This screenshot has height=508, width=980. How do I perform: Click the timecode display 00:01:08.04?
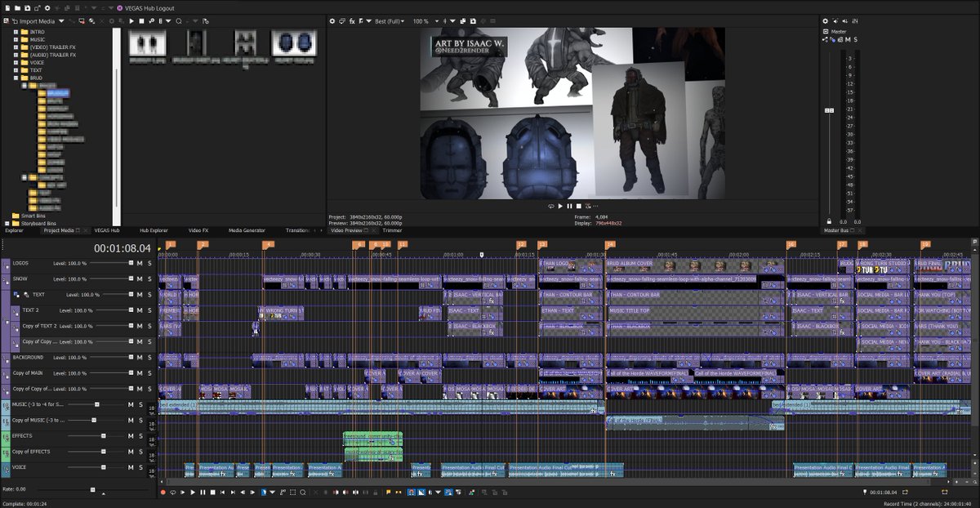(122, 248)
